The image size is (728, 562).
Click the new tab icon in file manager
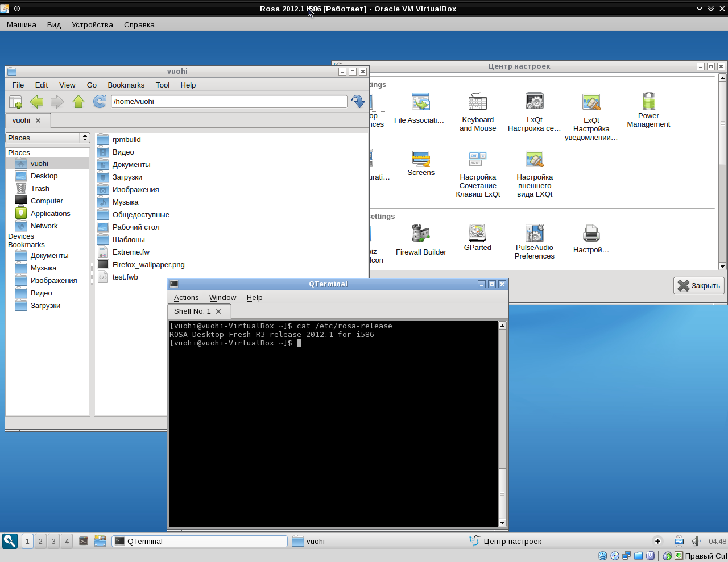(x=16, y=102)
